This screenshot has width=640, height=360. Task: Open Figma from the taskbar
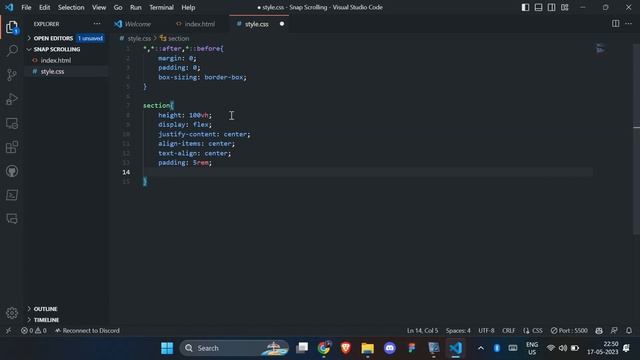[x=411, y=348]
